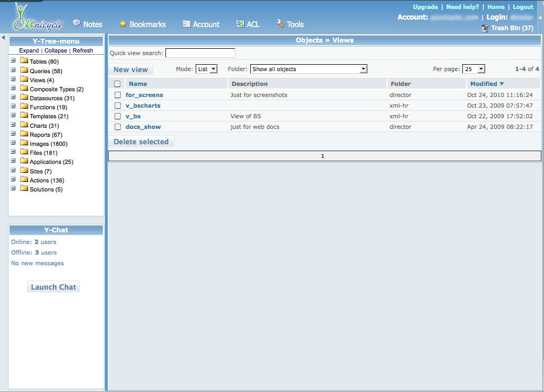This screenshot has width=544, height=392.
Task: Collapse the left sidebar with arrow icon
Action: (x=3, y=38)
